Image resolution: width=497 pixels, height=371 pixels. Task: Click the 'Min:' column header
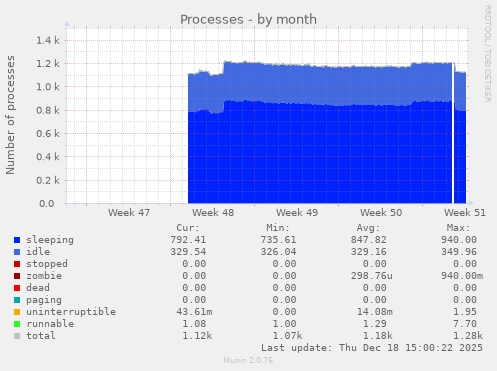click(278, 228)
